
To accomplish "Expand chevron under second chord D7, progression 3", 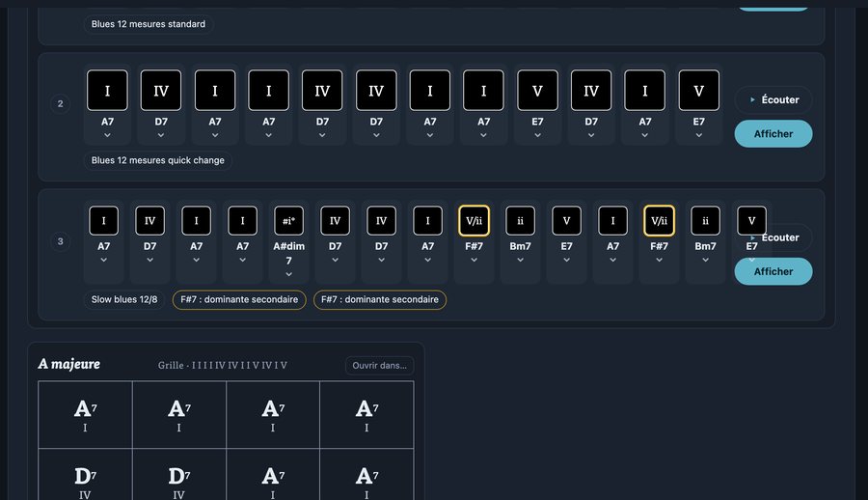I will click(150, 260).
